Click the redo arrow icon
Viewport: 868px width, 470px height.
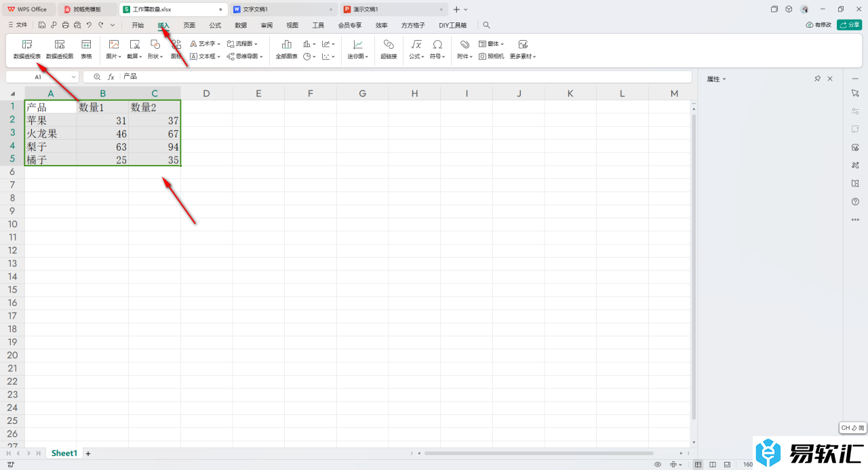(x=100, y=25)
